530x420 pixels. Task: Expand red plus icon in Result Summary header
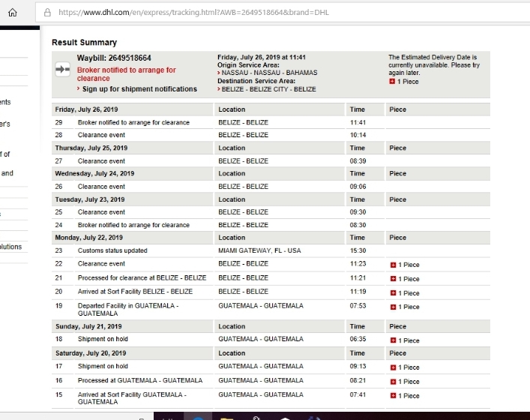392,82
